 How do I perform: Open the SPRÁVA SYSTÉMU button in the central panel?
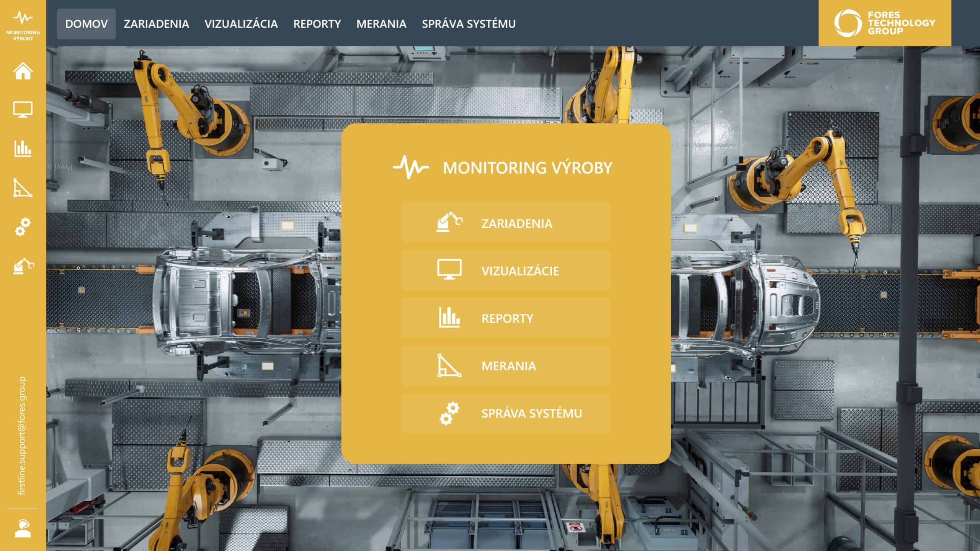[x=506, y=413]
